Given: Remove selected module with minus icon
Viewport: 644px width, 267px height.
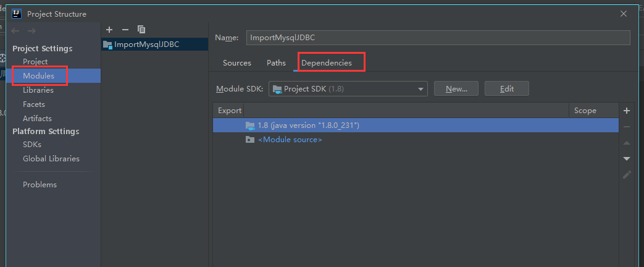Looking at the screenshot, I should pos(125,30).
